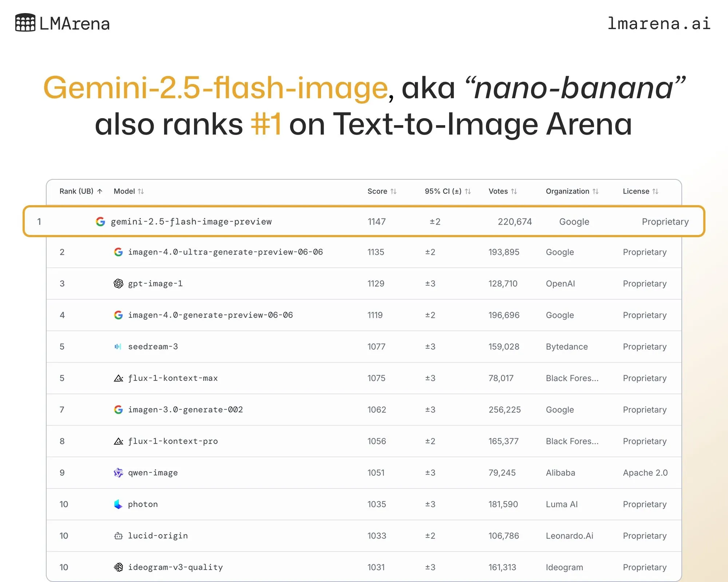Image resolution: width=728 pixels, height=582 pixels.
Task: Select the Qwen icon next to qwen-image
Action: click(x=118, y=473)
